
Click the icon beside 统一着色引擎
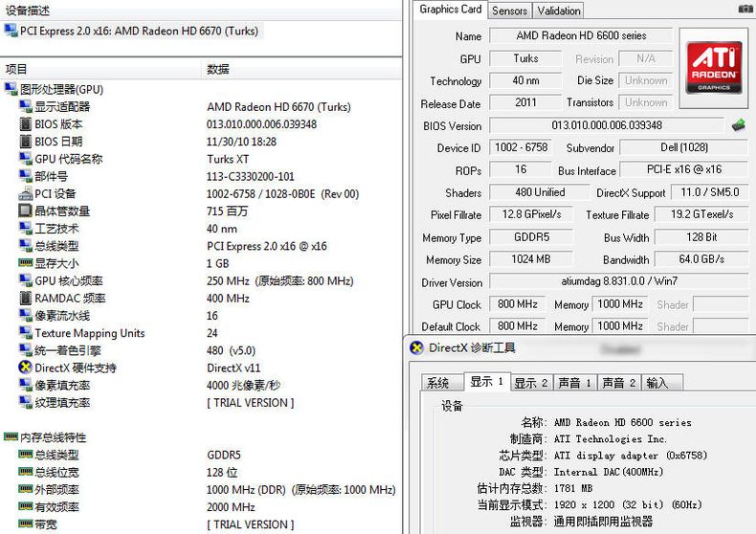point(26,349)
